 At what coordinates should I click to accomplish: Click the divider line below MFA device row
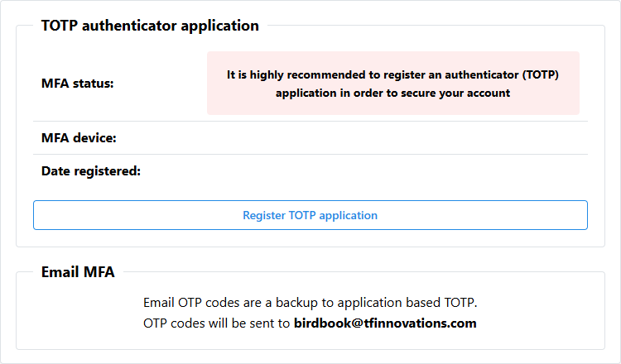pyautogui.click(x=310, y=155)
